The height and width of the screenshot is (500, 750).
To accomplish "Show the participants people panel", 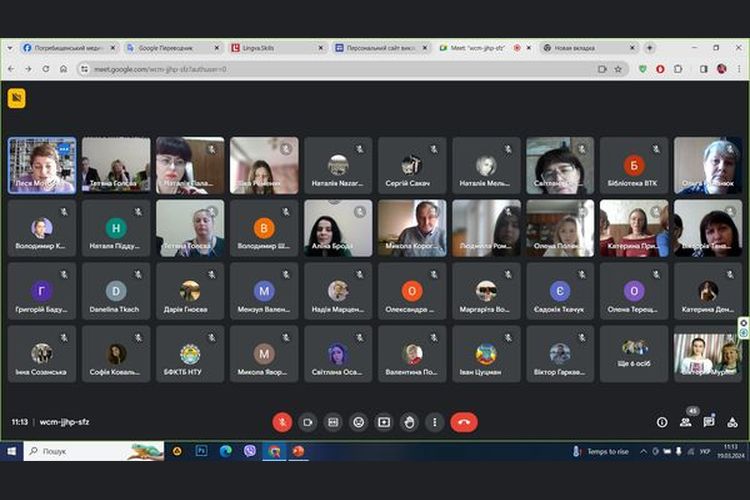I will [686, 422].
